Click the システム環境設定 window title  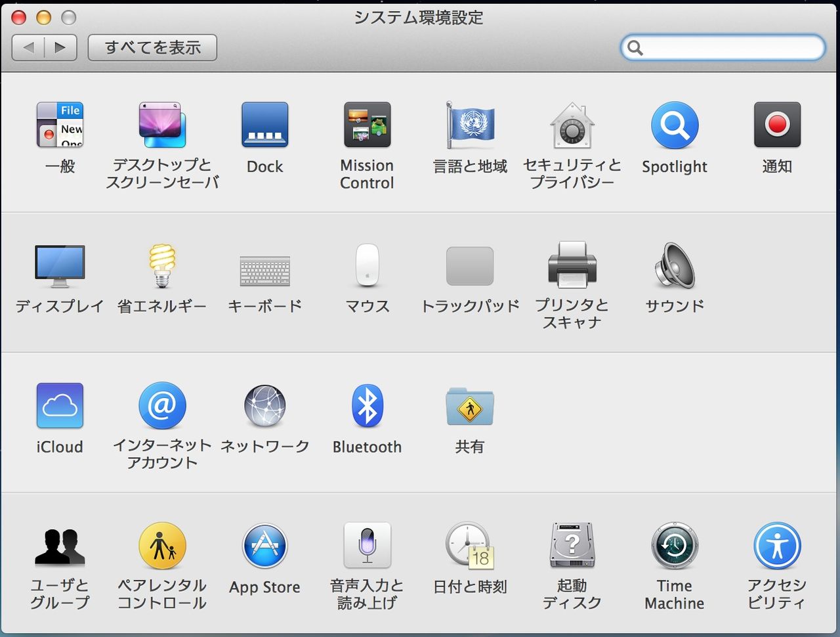(419, 18)
